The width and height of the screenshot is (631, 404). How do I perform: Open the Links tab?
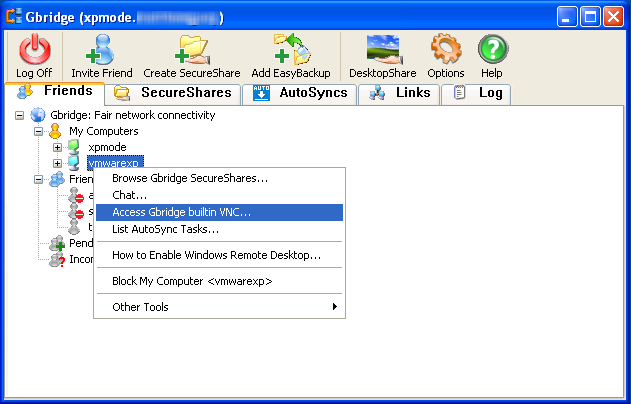coord(399,93)
